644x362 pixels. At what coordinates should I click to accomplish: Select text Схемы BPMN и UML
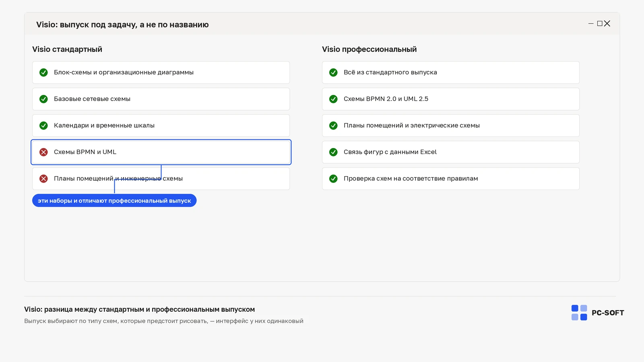[85, 152]
